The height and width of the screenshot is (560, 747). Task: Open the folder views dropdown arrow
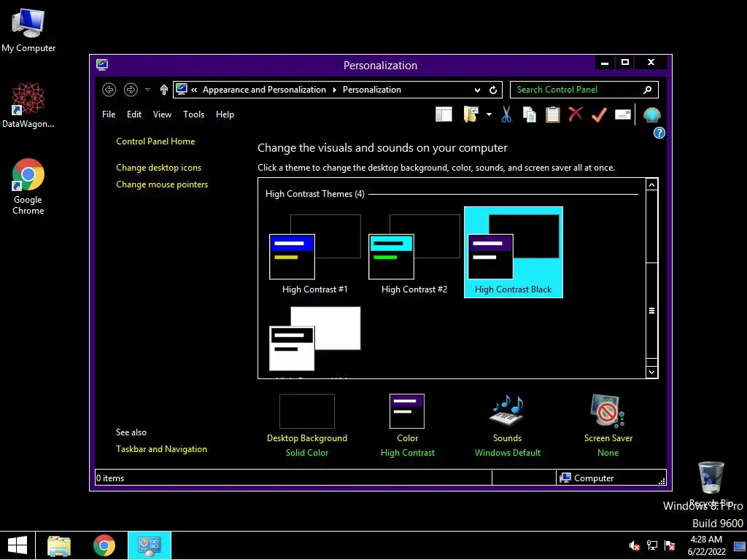pyautogui.click(x=489, y=114)
